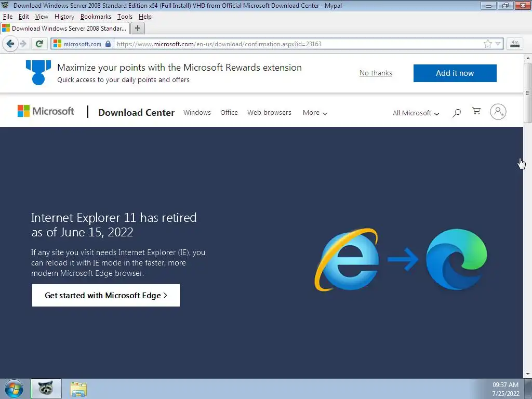Dismiss the banner with No thanks

pyautogui.click(x=376, y=73)
